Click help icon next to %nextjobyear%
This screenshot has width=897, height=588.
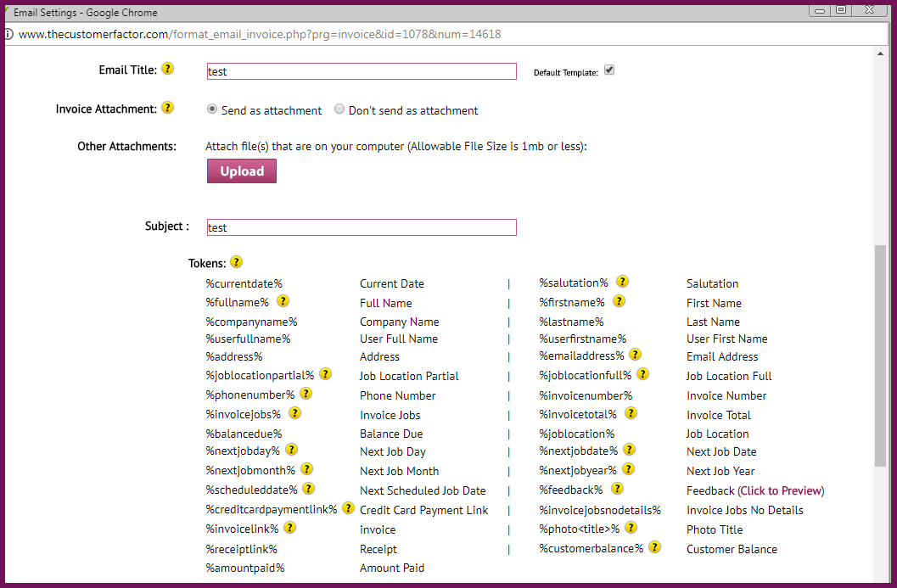pos(628,469)
